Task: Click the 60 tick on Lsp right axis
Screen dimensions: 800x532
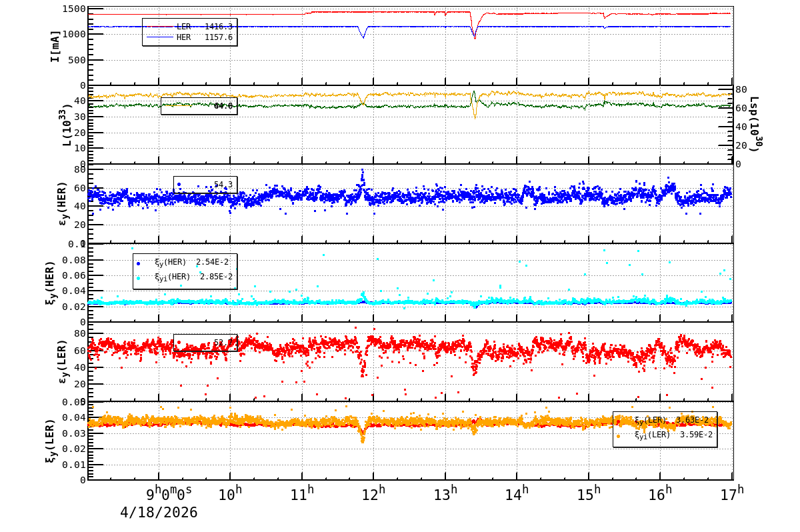Action: (x=741, y=108)
